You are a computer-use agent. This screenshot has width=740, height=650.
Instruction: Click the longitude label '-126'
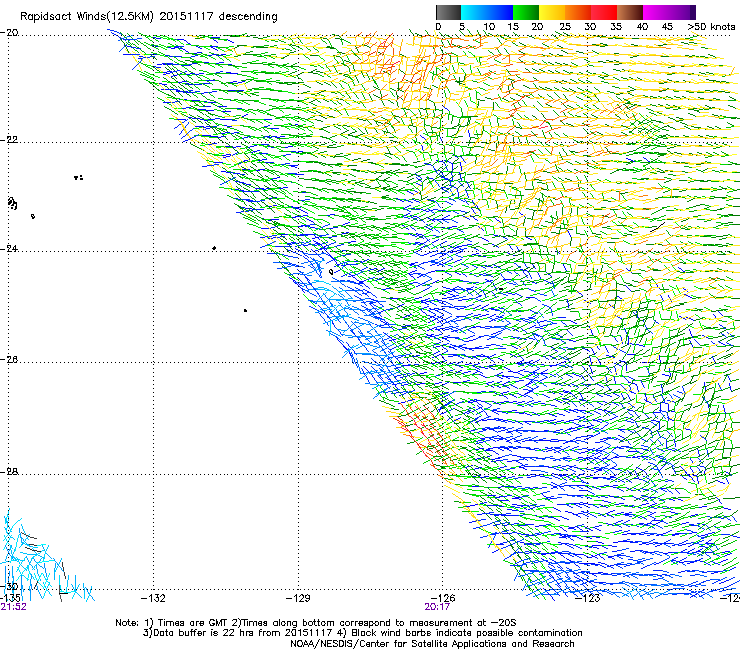tap(443, 598)
